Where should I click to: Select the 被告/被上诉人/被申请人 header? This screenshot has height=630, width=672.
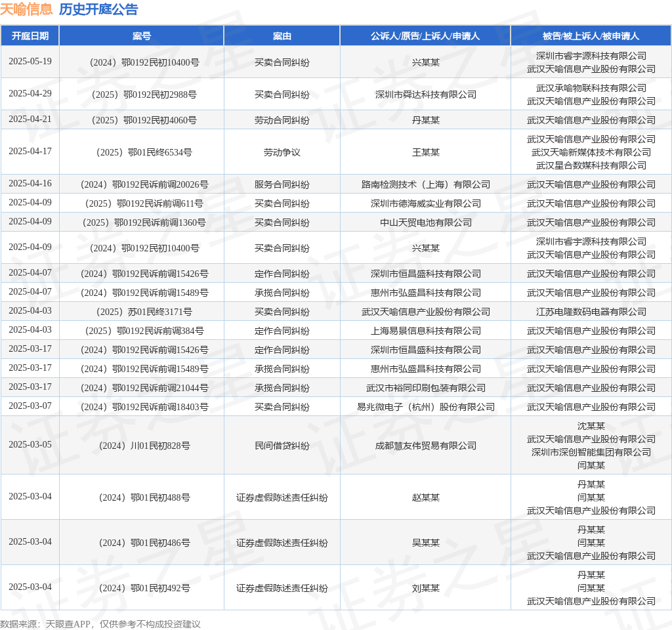[591, 36]
